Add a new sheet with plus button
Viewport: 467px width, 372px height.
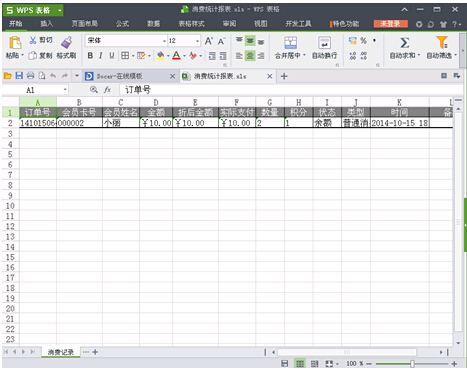tap(95, 352)
